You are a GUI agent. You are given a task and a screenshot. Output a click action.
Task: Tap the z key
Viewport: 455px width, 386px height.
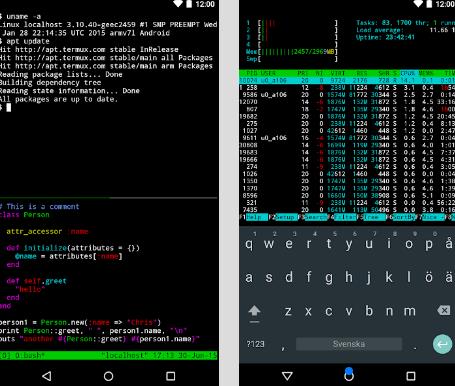[288, 311]
